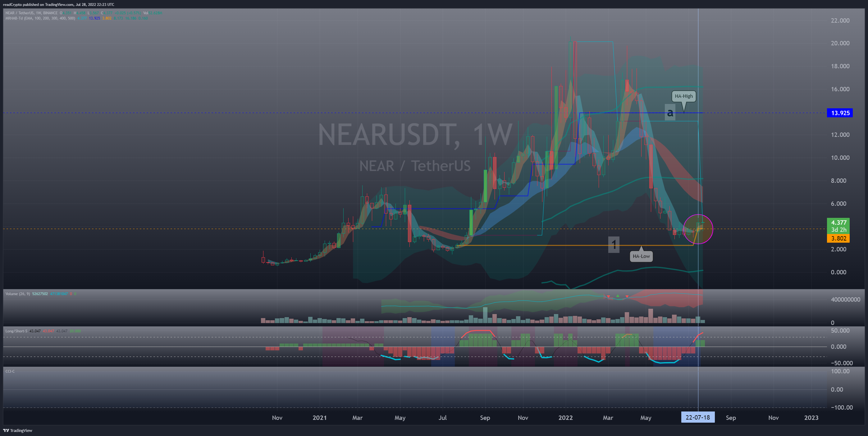Click the 400000000 volume axis label
The image size is (868, 436).
[x=845, y=299]
